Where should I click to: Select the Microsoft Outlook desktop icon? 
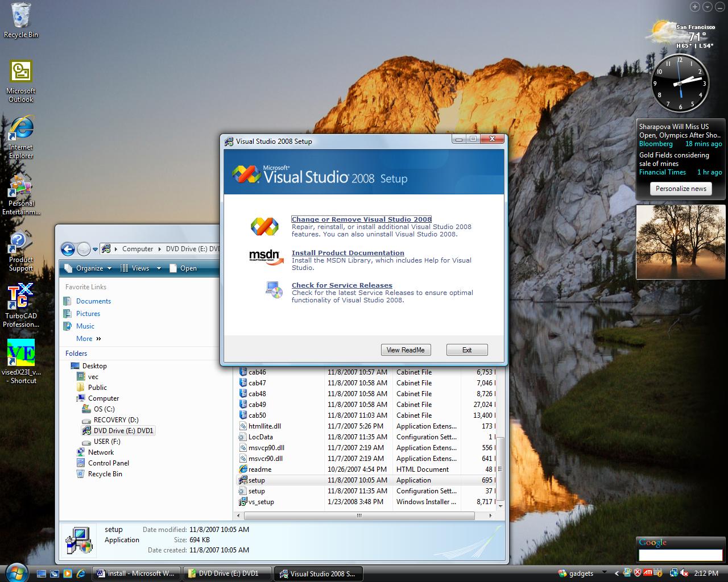(21, 82)
